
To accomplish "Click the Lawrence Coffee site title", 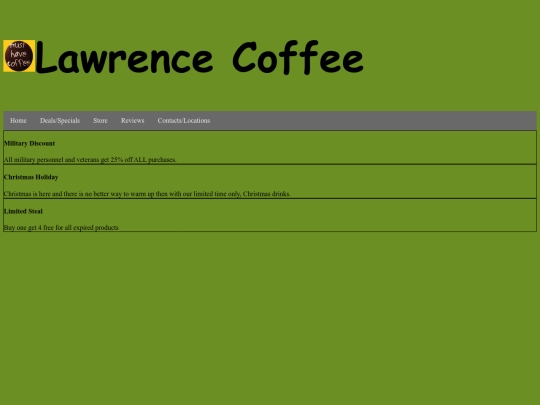I will point(199,57).
